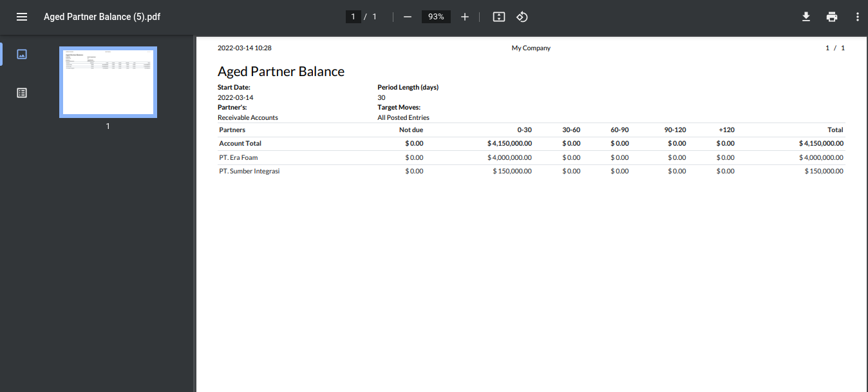The image size is (868, 392).
Task: Click the PT. Sumber Integrasi partner name
Action: tap(249, 171)
